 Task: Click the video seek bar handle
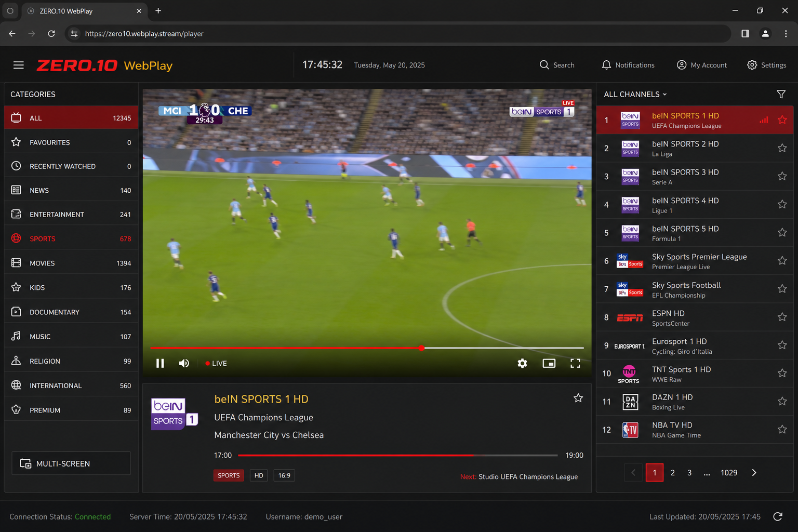422,348
